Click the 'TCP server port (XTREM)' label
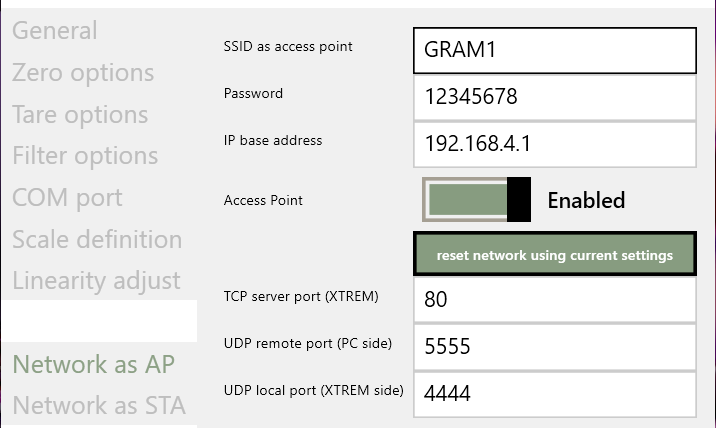The image size is (716, 428). click(301, 296)
